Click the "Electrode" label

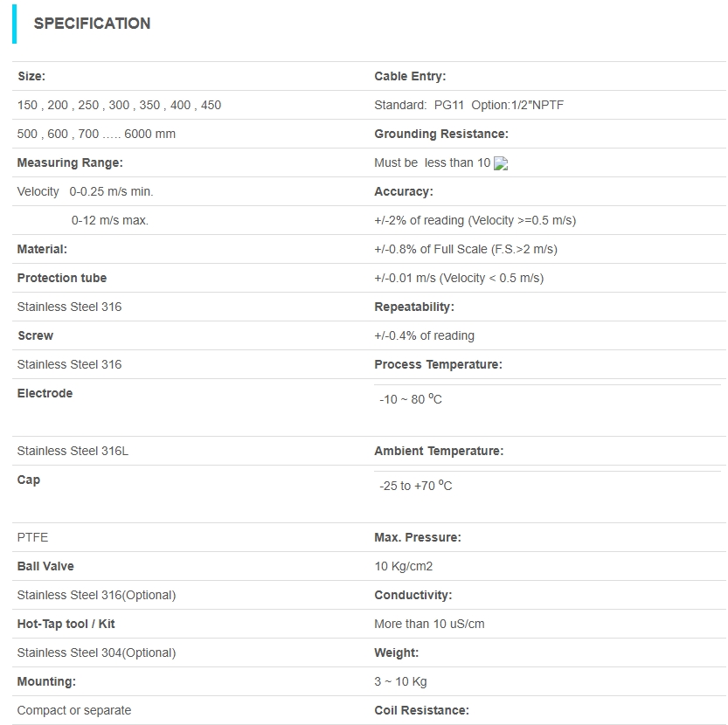[x=45, y=393]
